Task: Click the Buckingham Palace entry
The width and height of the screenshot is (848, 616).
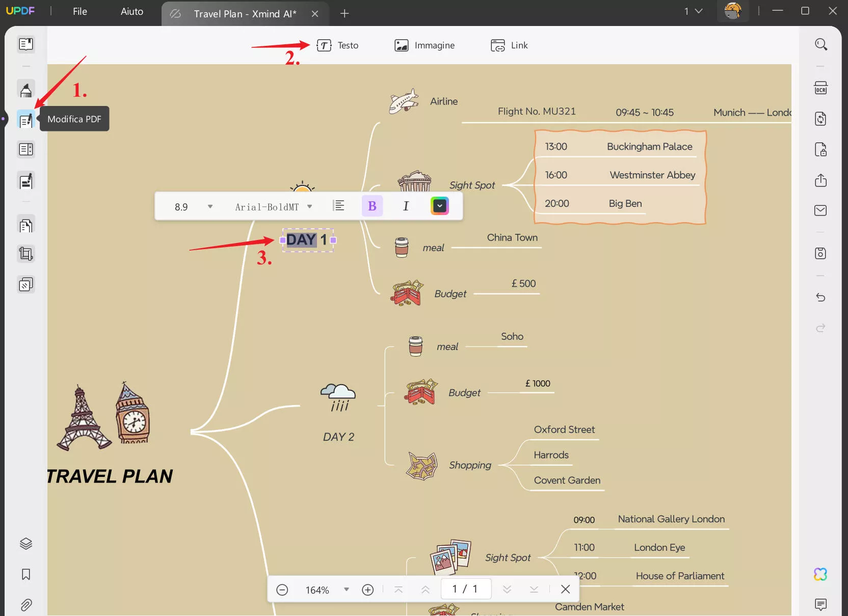Action: point(650,147)
